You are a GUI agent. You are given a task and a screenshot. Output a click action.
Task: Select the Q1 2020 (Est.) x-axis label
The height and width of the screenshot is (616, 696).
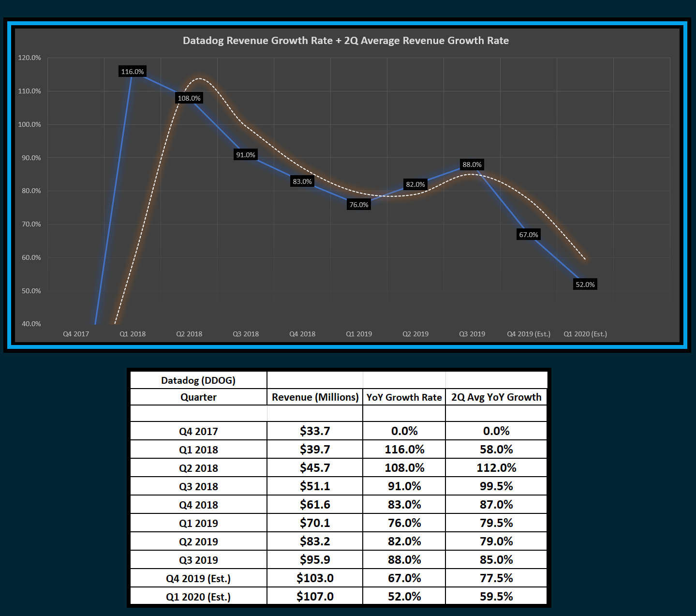585,334
